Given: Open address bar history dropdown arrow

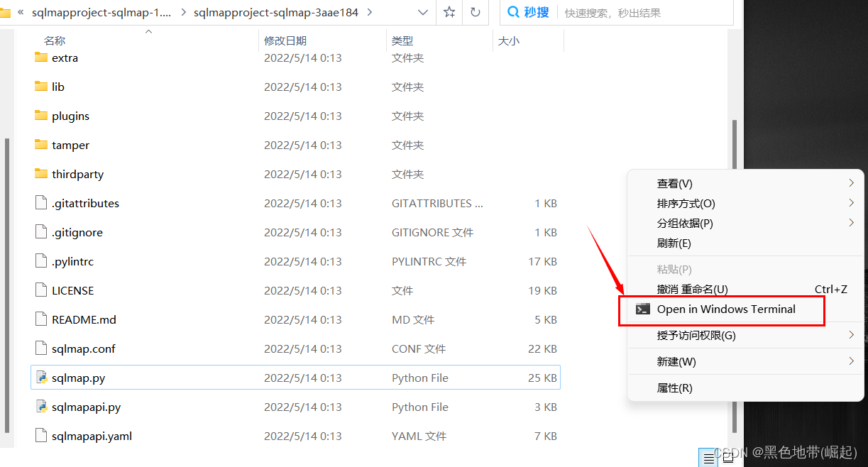Looking at the screenshot, I should point(423,12).
